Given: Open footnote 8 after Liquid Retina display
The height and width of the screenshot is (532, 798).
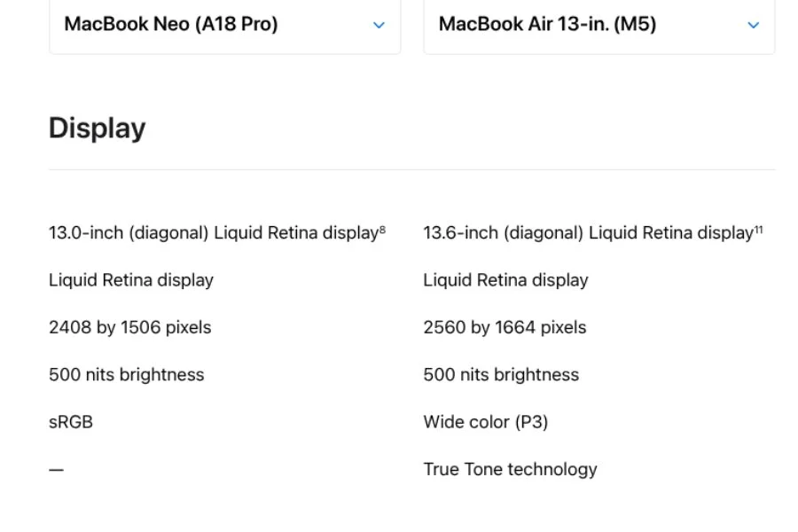Looking at the screenshot, I should 382,227.
